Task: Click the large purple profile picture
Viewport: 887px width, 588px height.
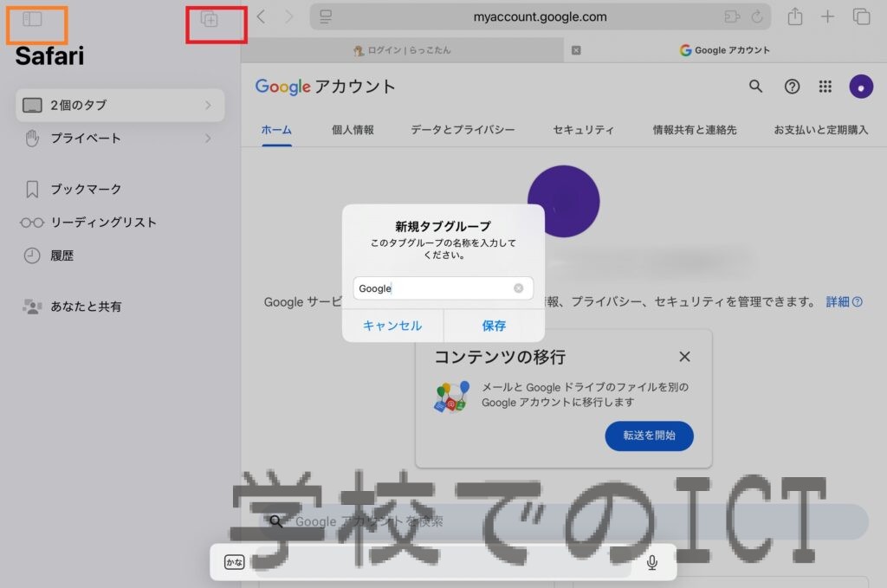Action: click(563, 201)
